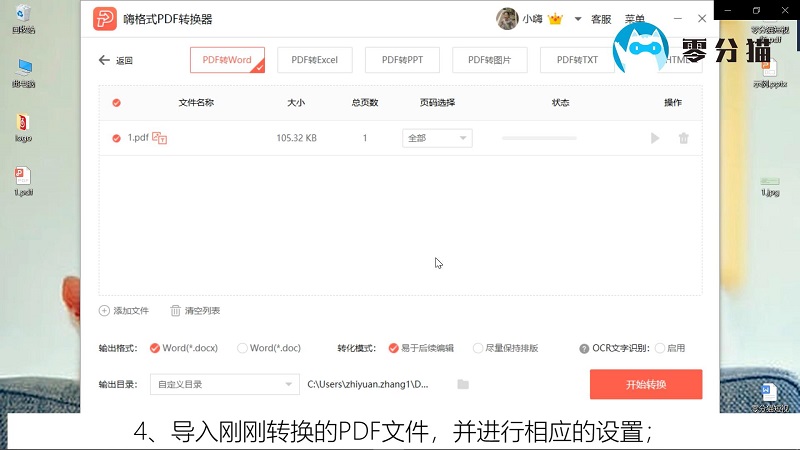Image resolution: width=800 pixels, height=450 pixels.
Task: Uncheck the 1.pdf row checkbox
Action: [x=116, y=138]
